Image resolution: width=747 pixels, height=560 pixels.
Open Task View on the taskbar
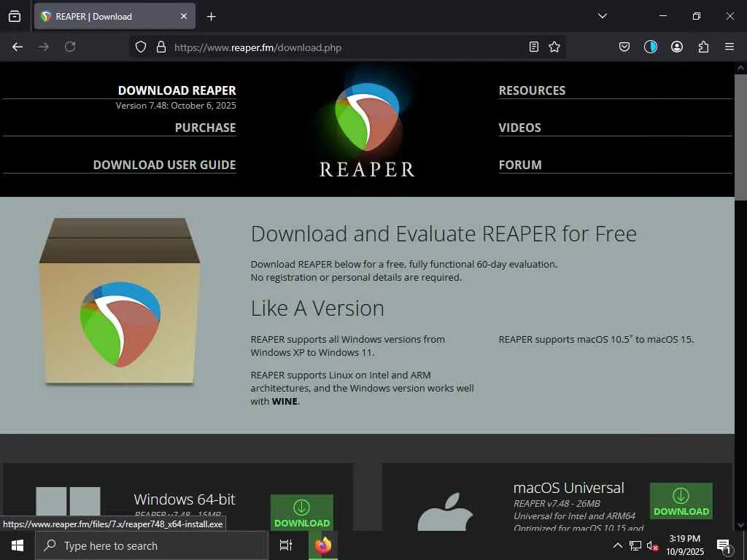(x=286, y=545)
